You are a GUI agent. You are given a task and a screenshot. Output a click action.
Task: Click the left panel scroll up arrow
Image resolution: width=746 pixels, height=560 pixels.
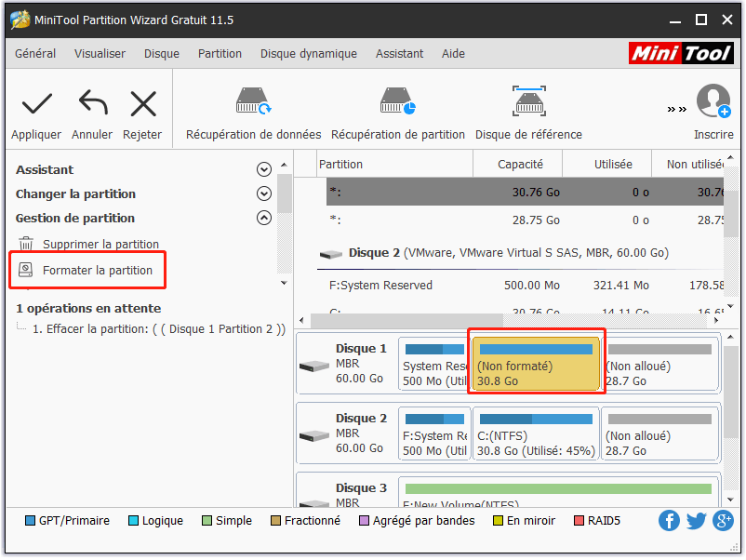click(284, 165)
